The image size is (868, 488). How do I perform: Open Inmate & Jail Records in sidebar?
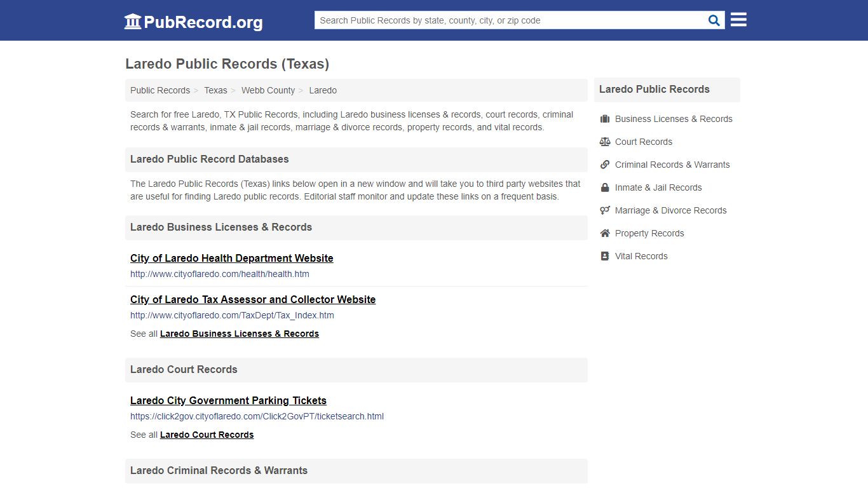coord(658,187)
